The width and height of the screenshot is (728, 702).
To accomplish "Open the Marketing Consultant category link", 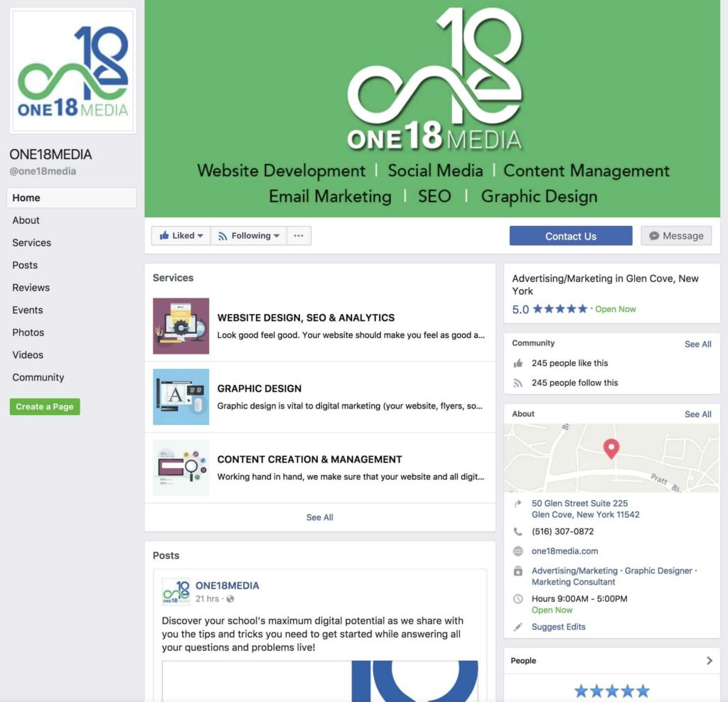I will (x=574, y=582).
